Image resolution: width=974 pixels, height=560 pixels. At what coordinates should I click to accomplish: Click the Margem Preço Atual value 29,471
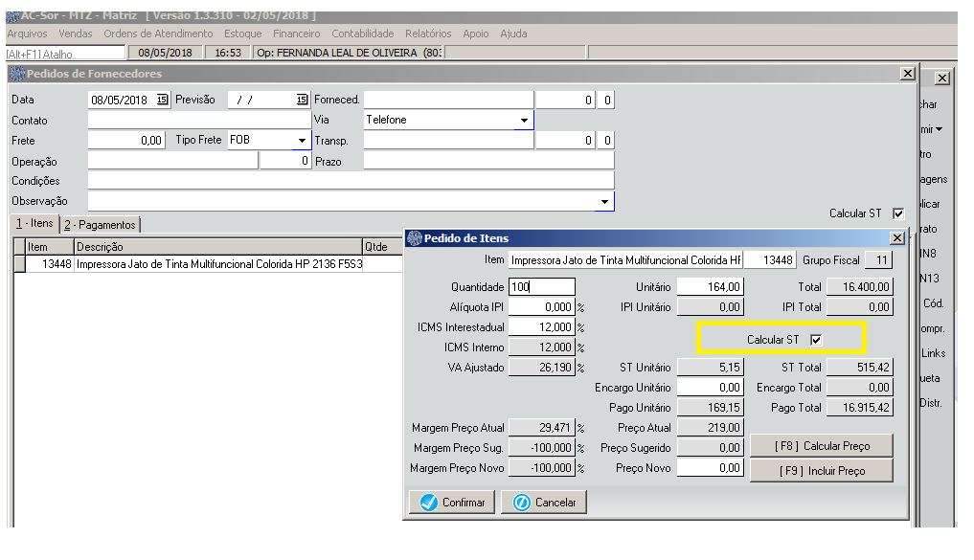point(542,428)
